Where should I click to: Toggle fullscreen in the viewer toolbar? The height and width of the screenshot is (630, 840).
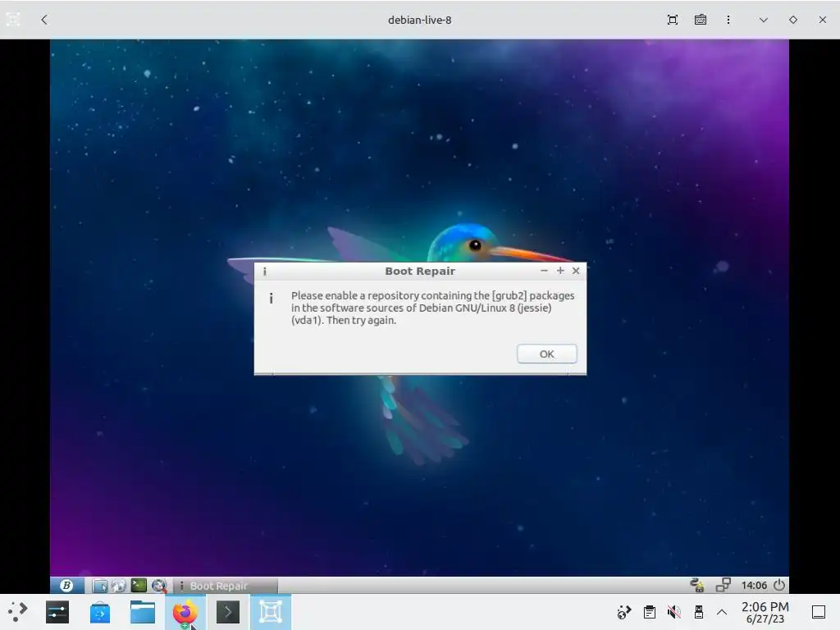pyautogui.click(x=673, y=20)
